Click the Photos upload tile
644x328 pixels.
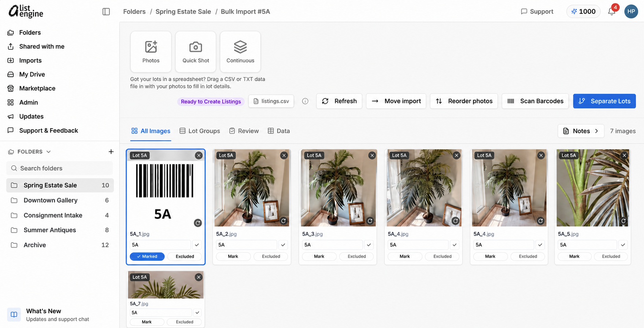point(151,52)
